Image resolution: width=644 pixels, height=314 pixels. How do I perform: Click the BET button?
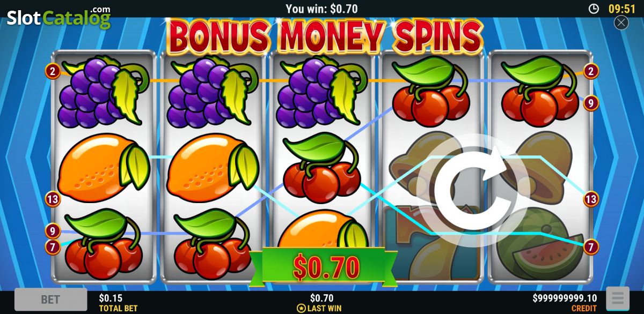[x=50, y=300]
